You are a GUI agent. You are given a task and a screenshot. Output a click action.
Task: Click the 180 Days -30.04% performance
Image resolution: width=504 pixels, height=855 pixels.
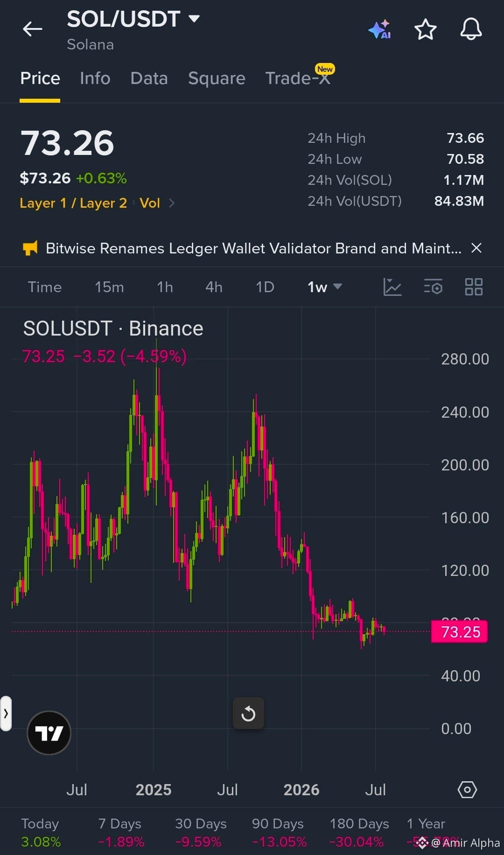(x=358, y=833)
